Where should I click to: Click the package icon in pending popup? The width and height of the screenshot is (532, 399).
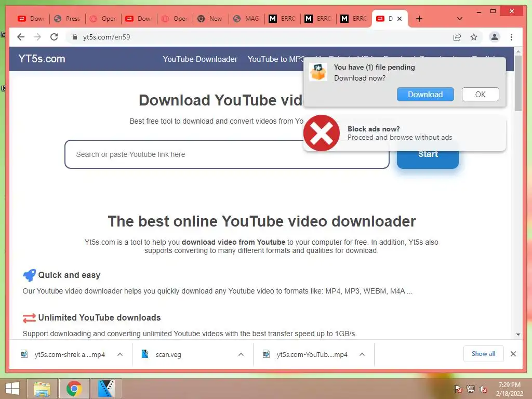coord(318,72)
